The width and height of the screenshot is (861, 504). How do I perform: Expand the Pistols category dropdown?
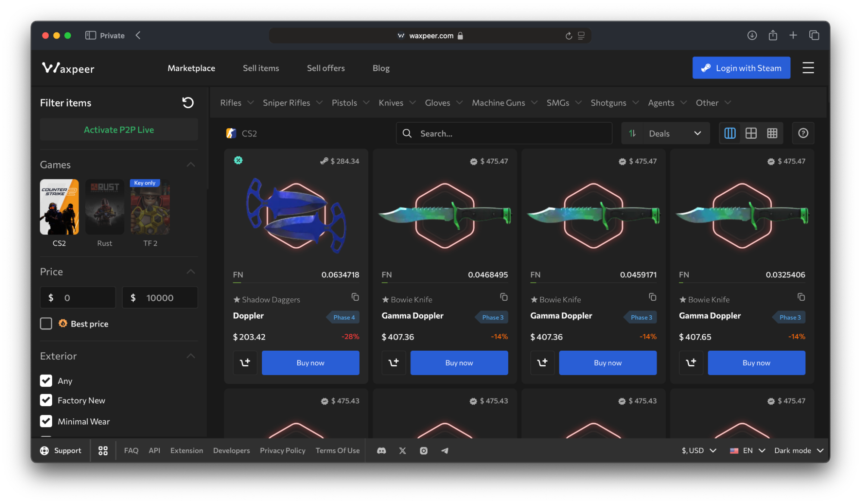[x=351, y=103]
